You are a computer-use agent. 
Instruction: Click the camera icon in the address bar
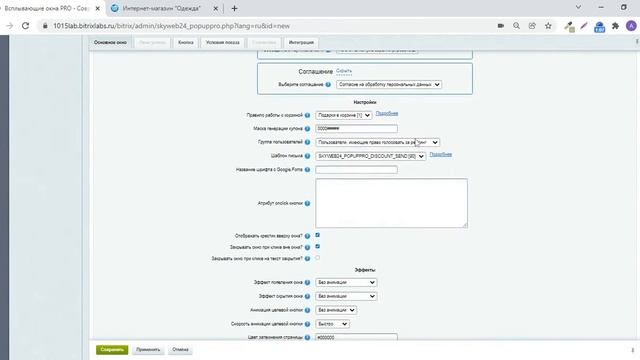pyautogui.click(x=501, y=26)
